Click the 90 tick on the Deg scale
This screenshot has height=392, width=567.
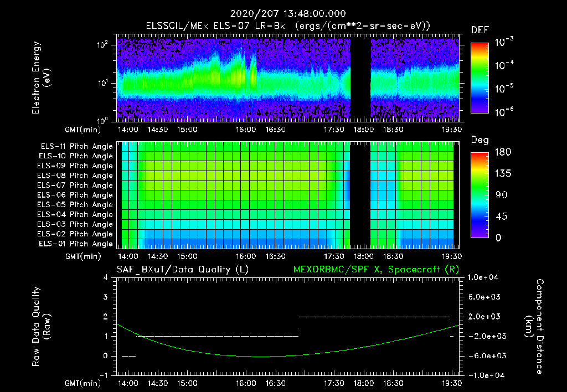pos(503,195)
